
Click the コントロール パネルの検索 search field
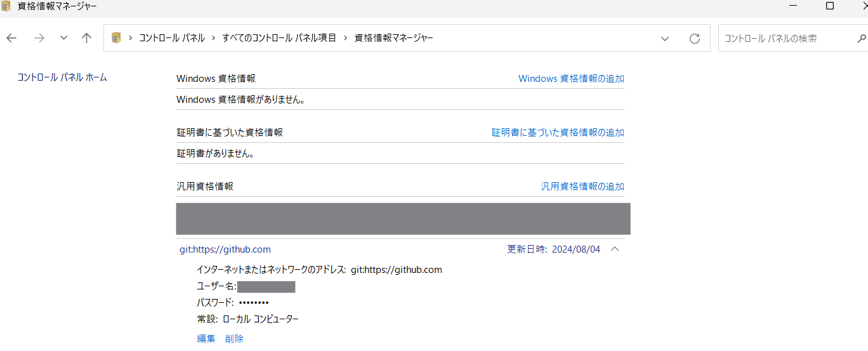pyautogui.click(x=787, y=39)
